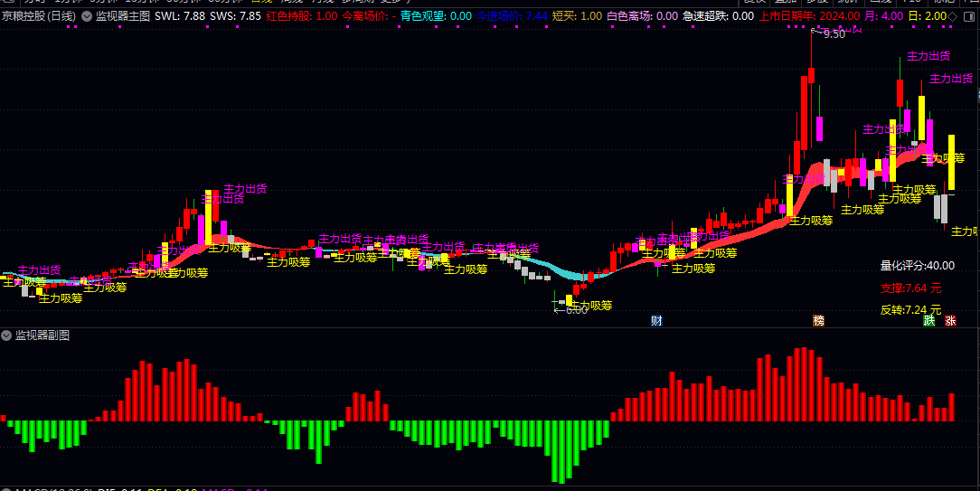The image size is (980, 491).
Task: Click the 榜 ranking event marker
Action: coord(819,321)
